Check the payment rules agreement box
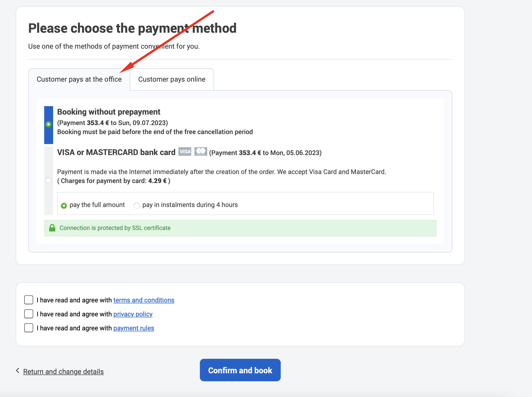Screen dimensions: 532x397 click(29, 328)
